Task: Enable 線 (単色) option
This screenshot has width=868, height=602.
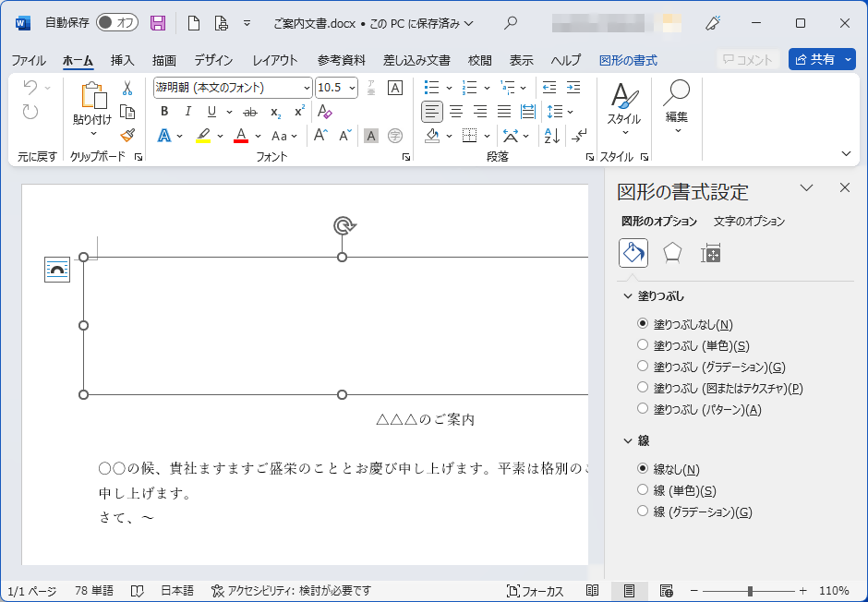Action: (642, 489)
